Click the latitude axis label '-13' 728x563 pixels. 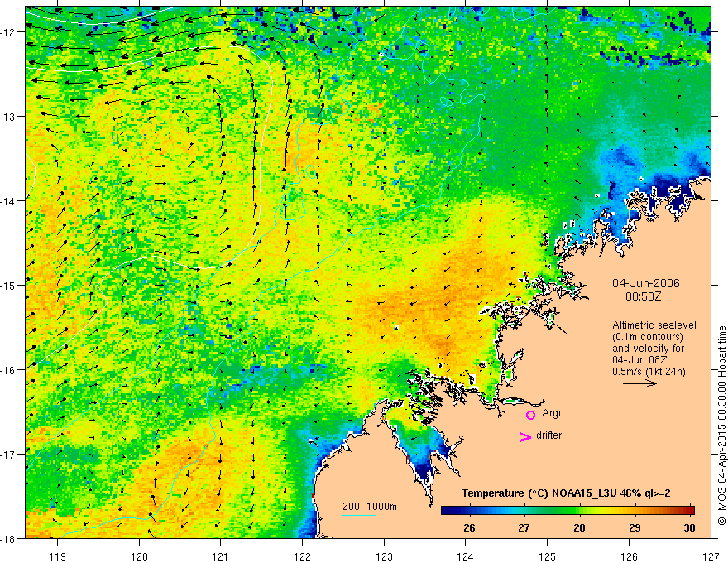tap(9, 117)
